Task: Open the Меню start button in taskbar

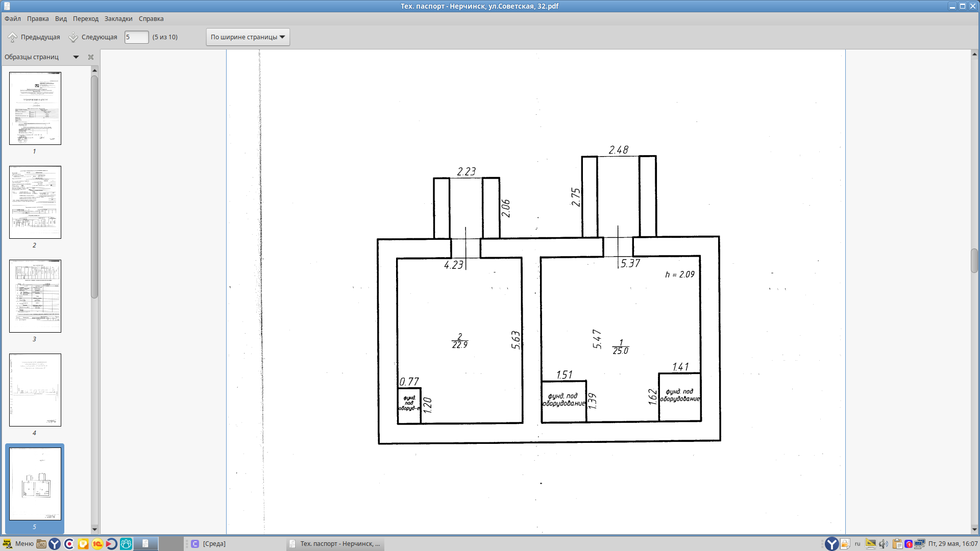Action: [x=18, y=544]
